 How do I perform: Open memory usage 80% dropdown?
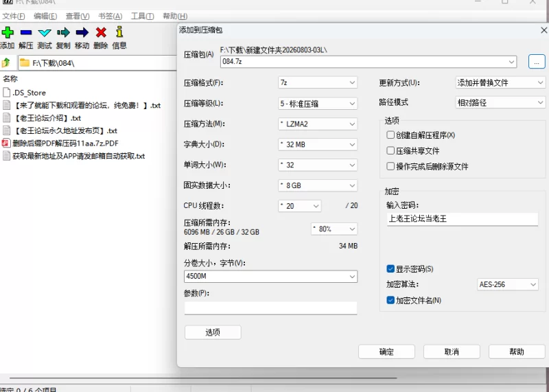pyautogui.click(x=334, y=229)
